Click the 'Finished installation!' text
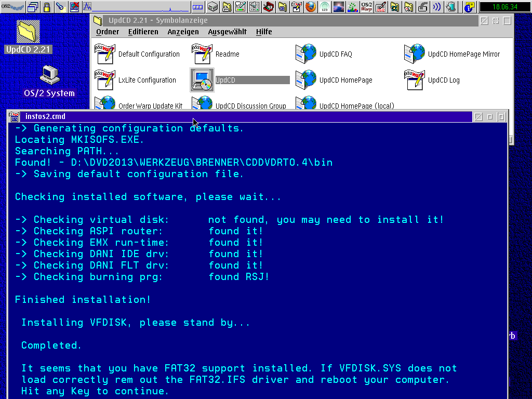532x399 pixels. pos(83,300)
